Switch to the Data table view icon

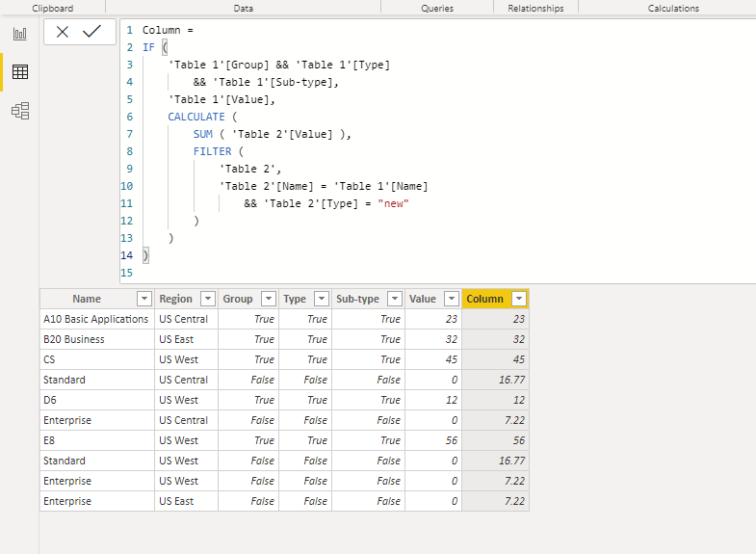coord(20,72)
